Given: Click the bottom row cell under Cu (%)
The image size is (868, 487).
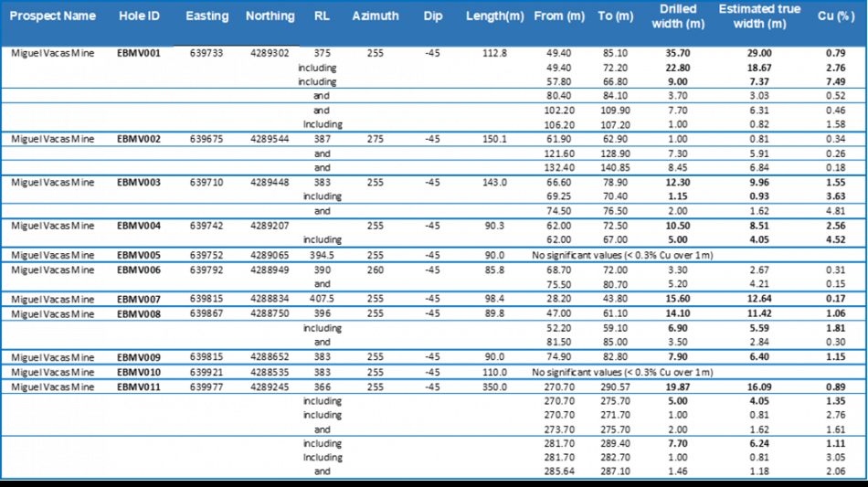Looking at the screenshot, I should coord(836,457).
